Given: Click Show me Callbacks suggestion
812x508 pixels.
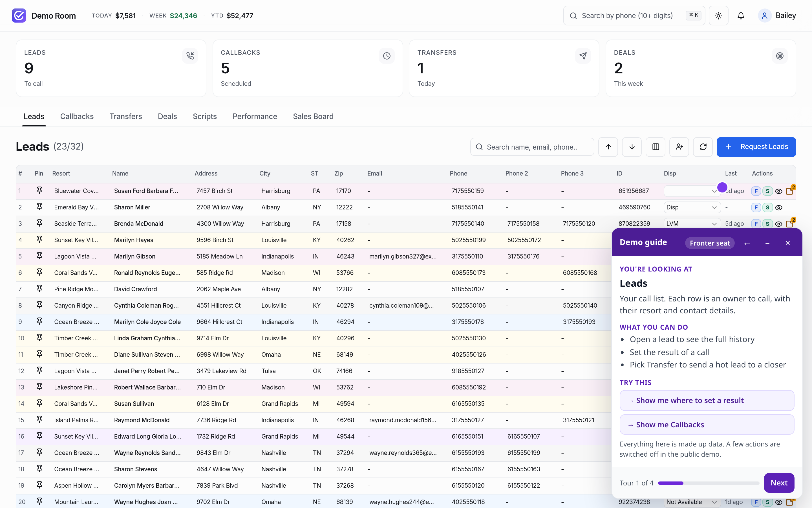Looking at the screenshot, I should [x=707, y=425].
